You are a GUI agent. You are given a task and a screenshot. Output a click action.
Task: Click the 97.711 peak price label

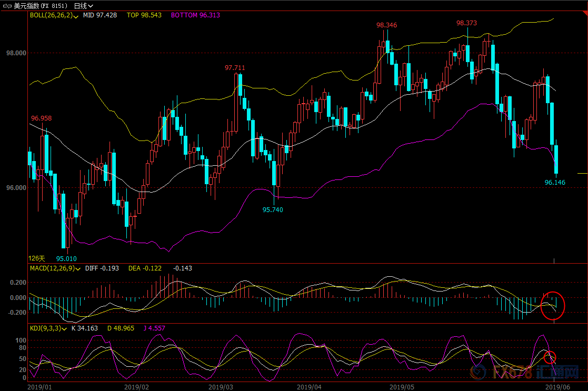click(x=235, y=68)
